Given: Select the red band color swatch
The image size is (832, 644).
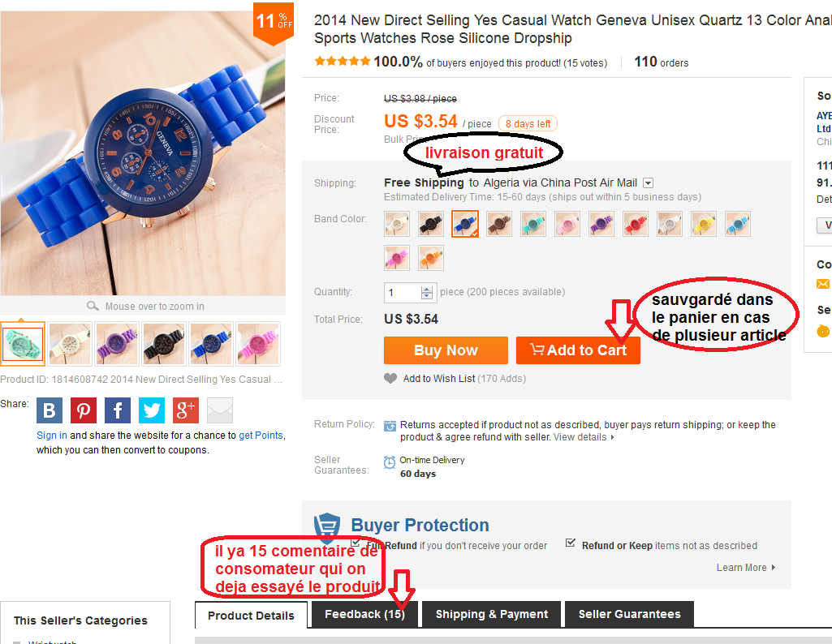Looking at the screenshot, I should 636,224.
